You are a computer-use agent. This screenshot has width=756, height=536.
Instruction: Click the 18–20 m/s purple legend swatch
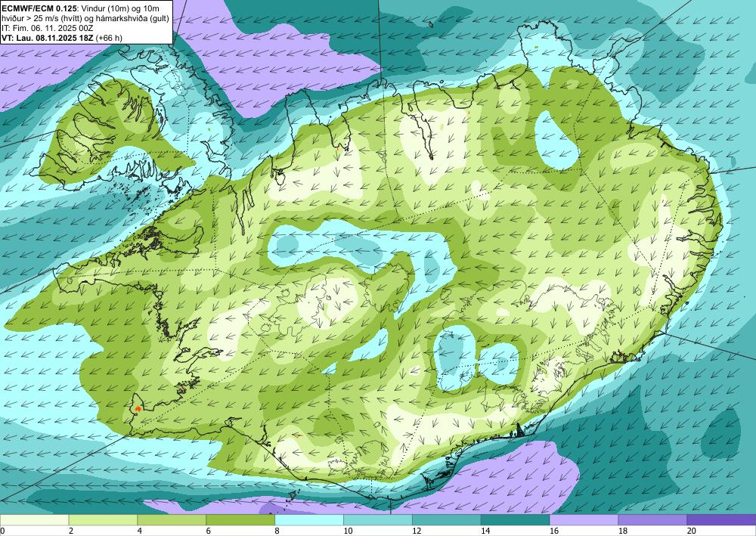click(653, 520)
